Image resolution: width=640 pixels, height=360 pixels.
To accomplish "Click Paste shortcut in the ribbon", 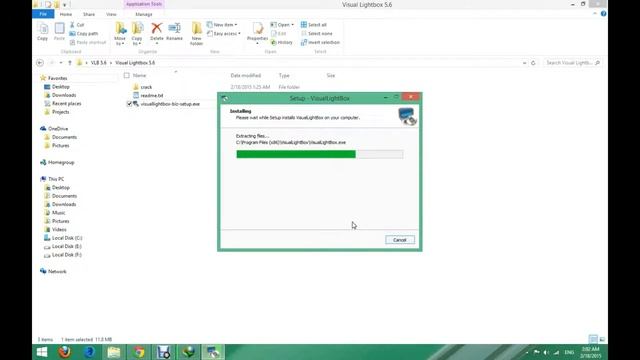I will (88, 42).
